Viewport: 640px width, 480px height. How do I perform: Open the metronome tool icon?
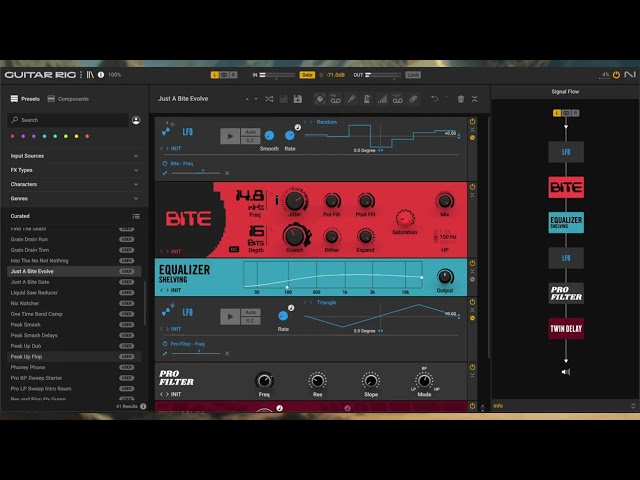click(x=367, y=99)
